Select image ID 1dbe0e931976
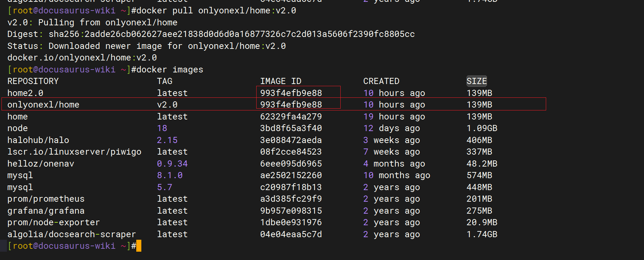The height and width of the screenshot is (260, 644). (291, 222)
